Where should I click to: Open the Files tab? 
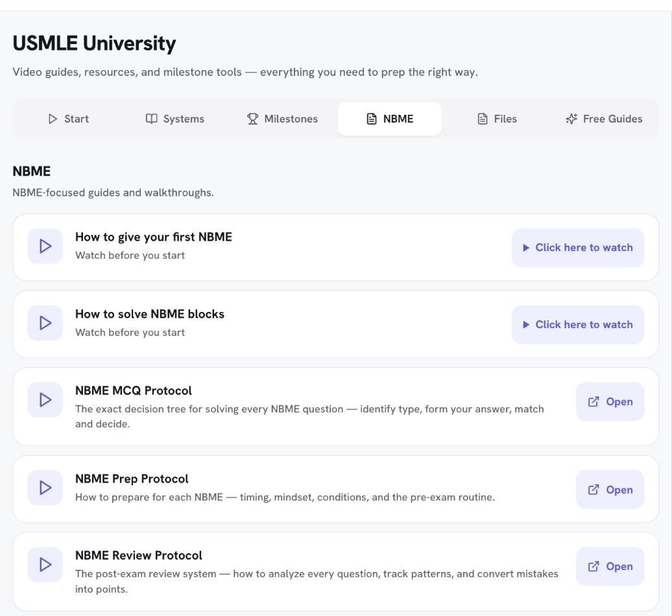tap(497, 119)
